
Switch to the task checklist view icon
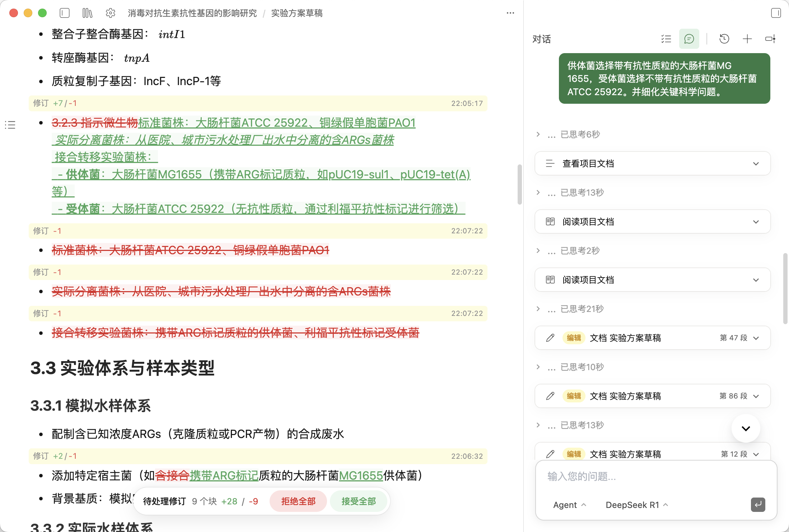pos(666,39)
